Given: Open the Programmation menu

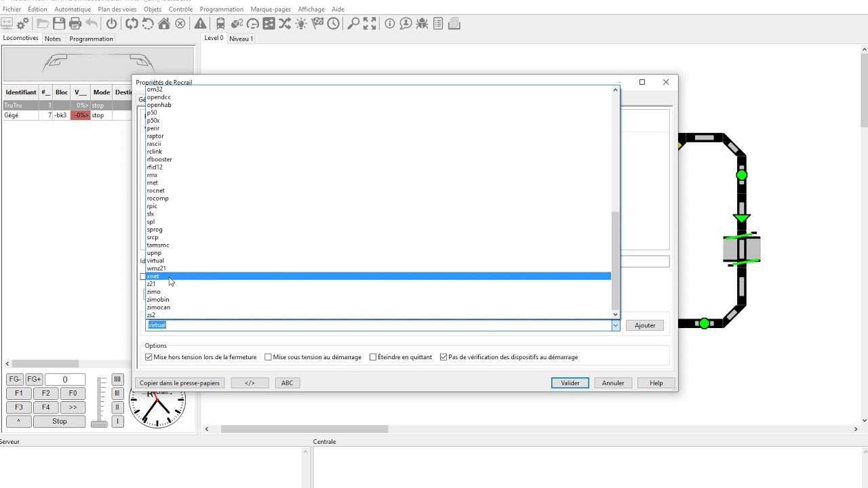Looking at the screenshot, I should [x=221, y=9].
